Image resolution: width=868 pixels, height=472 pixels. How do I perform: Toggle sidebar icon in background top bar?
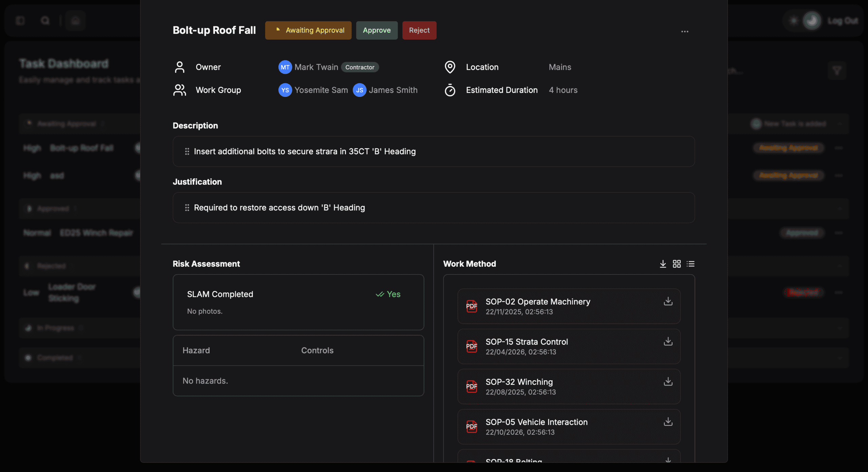(20, 21)
